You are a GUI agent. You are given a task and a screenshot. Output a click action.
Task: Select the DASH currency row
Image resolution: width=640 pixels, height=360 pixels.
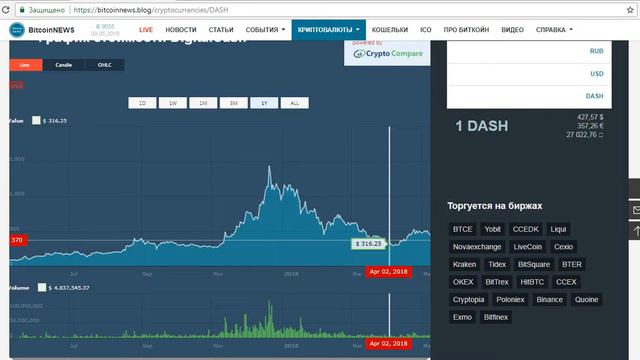point(529,96)
